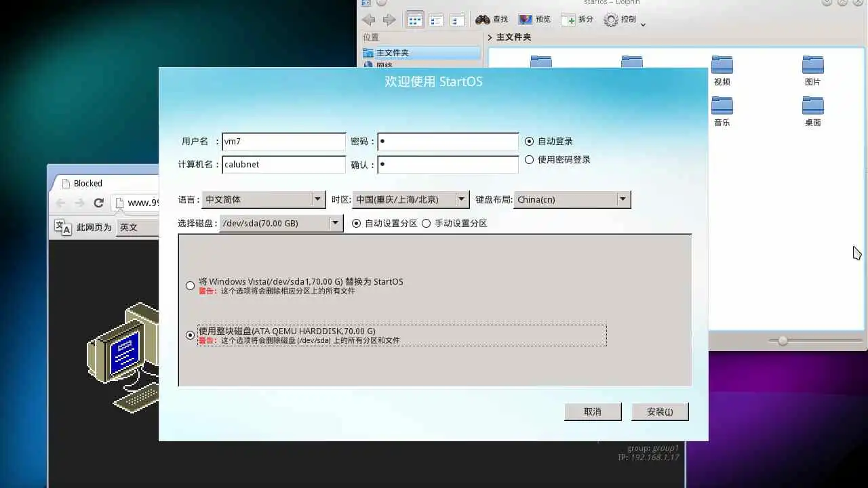The width and height of the screenshot is (868, 488).
Task: Select 主文件夹 in Dolphin places sidebar
Action: coord(421,53)
